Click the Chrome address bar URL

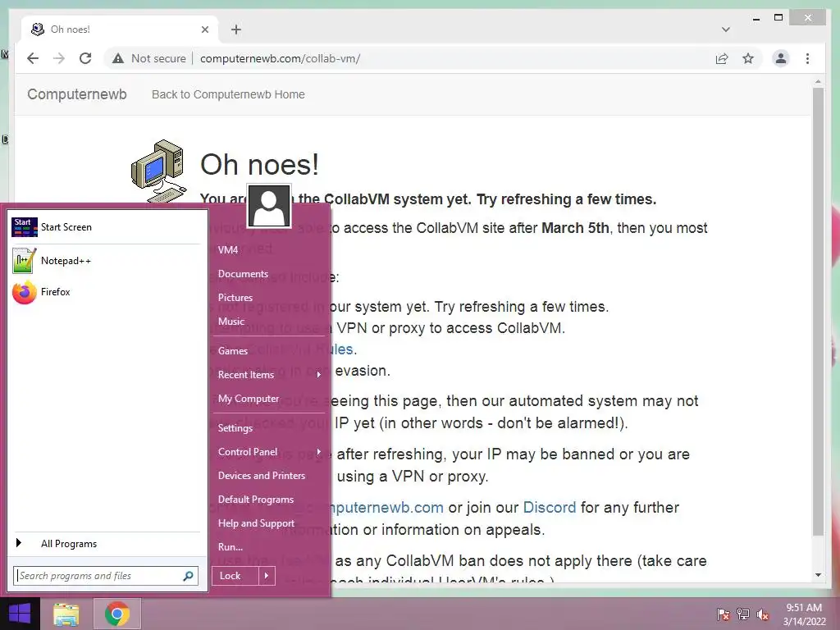coord(281,58)
